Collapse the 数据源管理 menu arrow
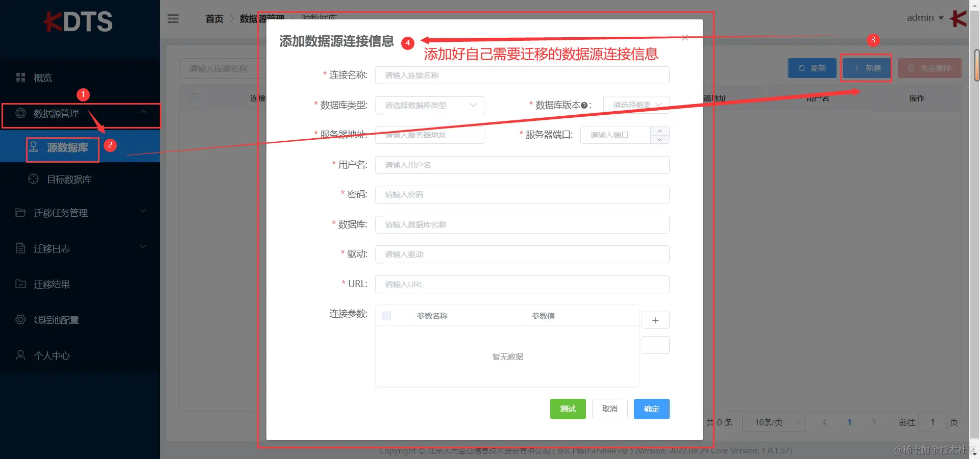 tap(143, 112)
